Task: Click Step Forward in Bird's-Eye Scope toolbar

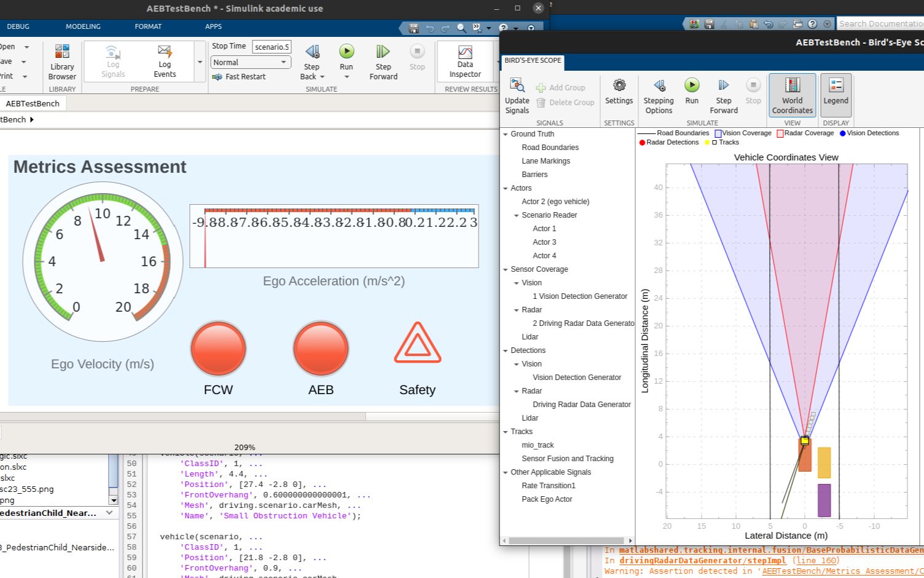Action: pos(724,96)
